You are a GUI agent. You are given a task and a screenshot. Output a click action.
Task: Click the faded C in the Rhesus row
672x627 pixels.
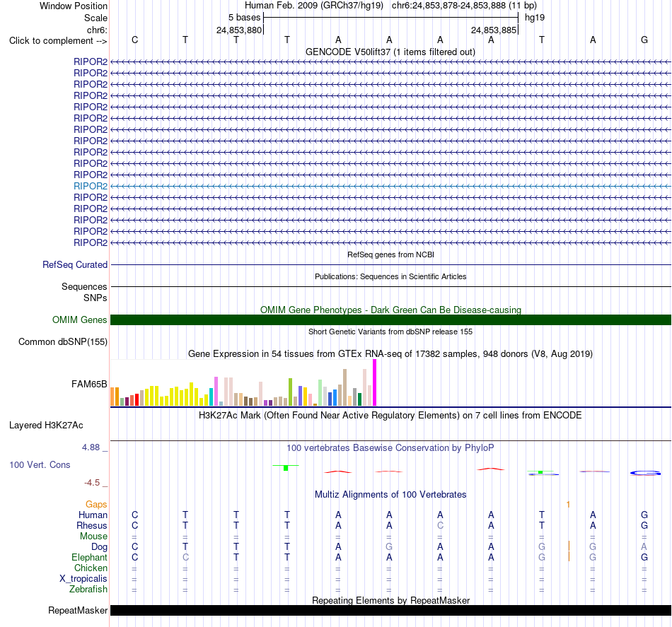440,525
